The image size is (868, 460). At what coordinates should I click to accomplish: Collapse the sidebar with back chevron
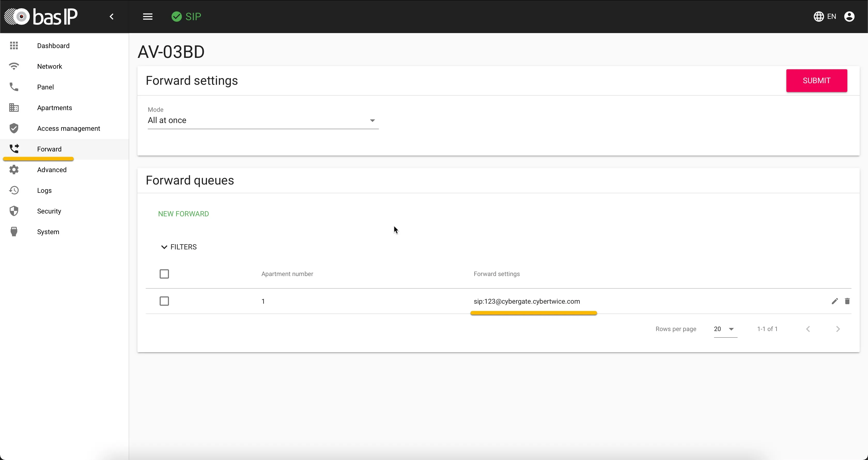coord(112,17)
